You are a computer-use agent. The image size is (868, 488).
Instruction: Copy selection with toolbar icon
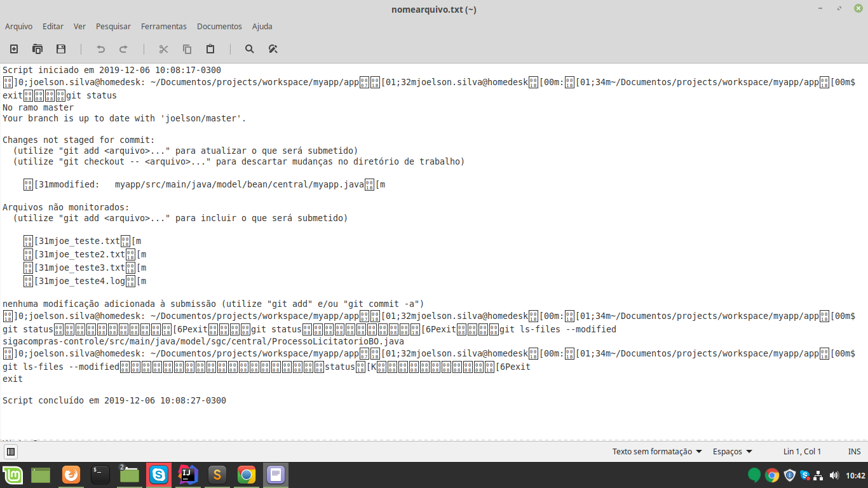click(187, 49)
